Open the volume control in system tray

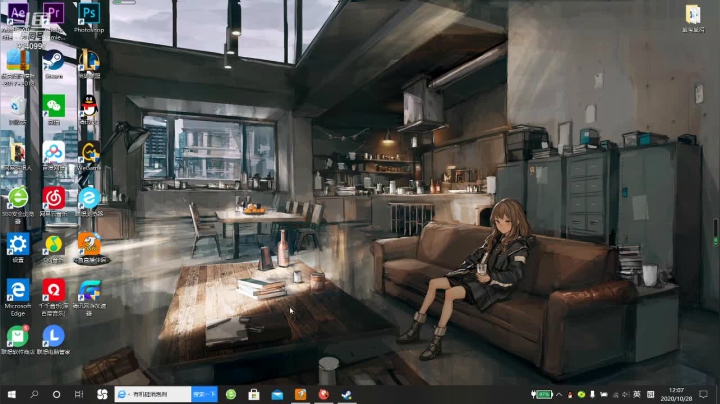point(625,394)
